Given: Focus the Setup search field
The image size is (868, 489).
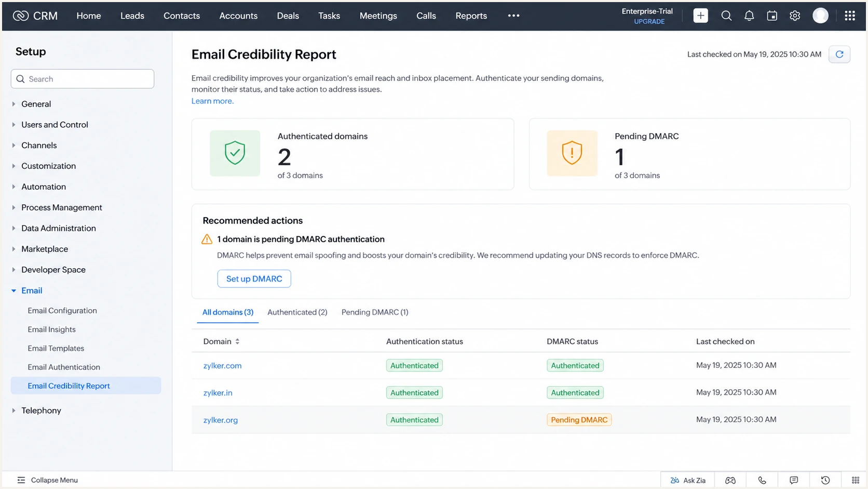Looking at the screenshot, I should (83, 79).
